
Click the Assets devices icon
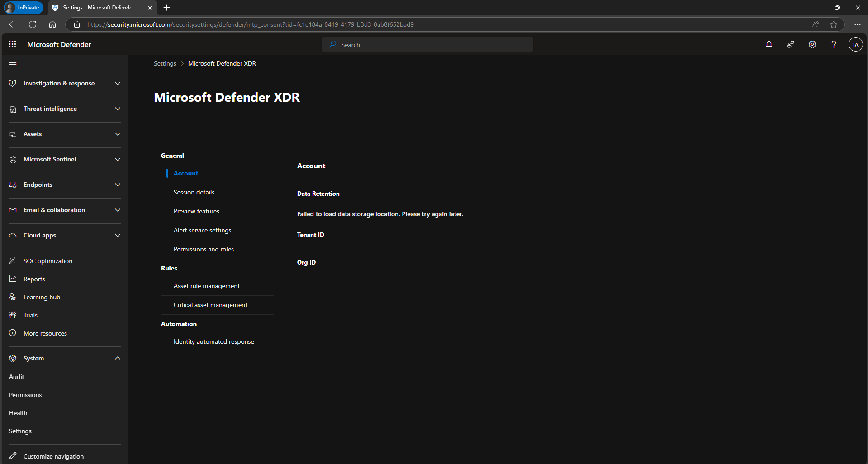[13, 134]
